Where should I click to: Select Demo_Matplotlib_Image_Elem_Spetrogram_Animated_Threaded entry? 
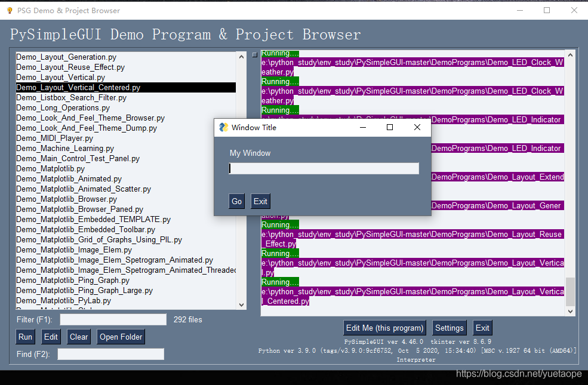point(125,270)
